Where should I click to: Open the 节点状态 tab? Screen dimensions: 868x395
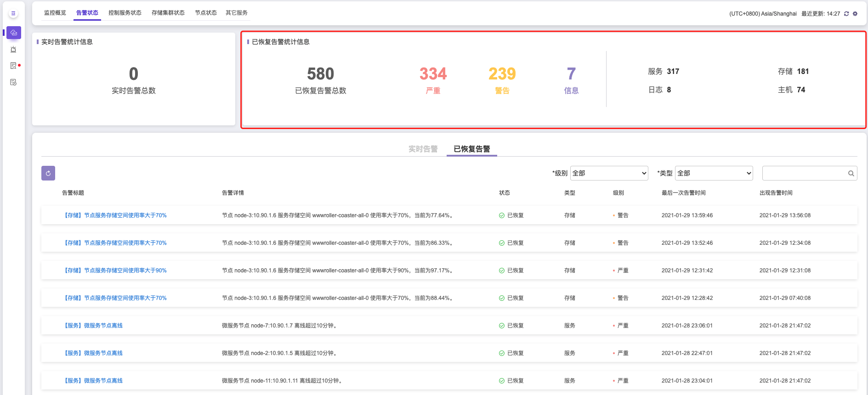(x=206, y=13)
